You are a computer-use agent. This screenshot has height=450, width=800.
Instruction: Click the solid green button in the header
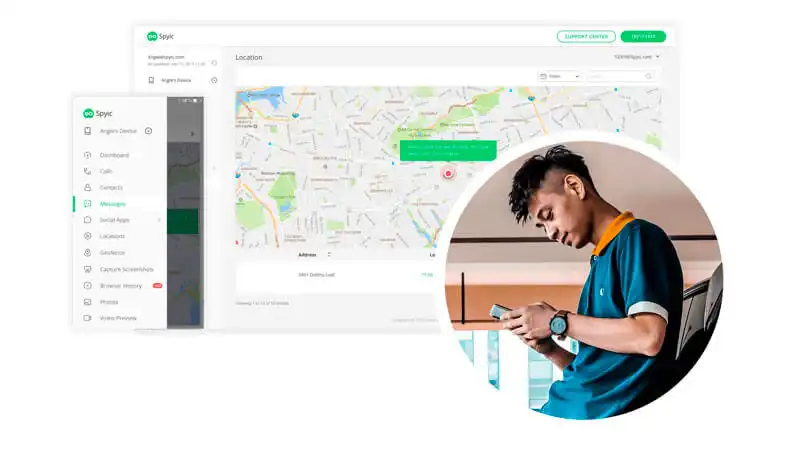coord(643,36)
